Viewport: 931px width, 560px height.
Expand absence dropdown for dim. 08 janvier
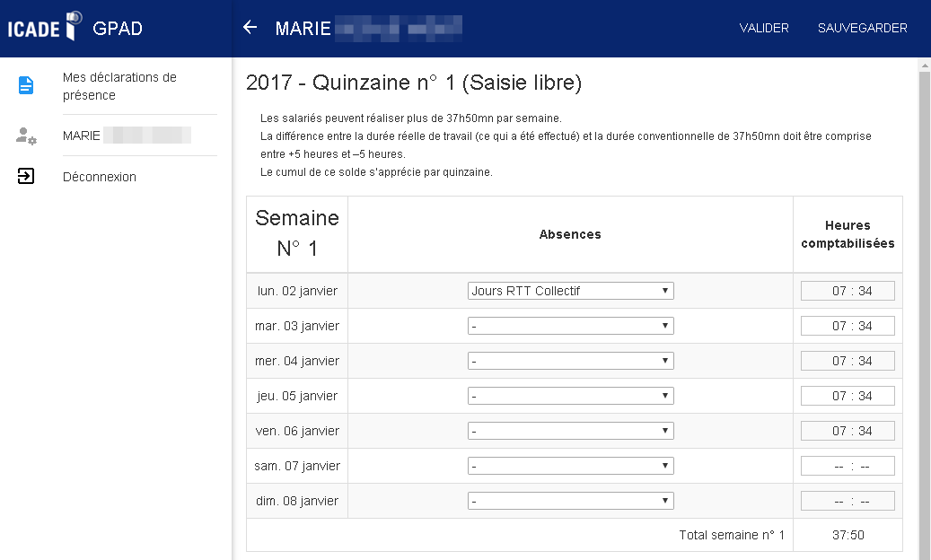570,501
